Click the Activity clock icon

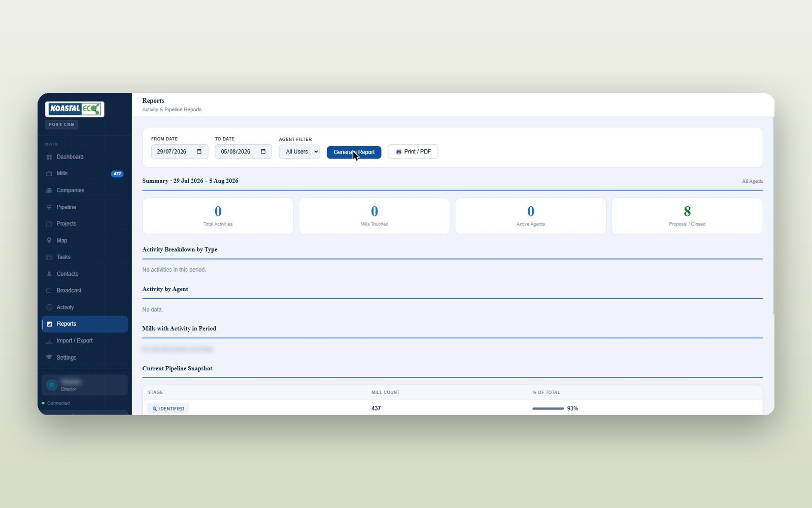point(49,307)
